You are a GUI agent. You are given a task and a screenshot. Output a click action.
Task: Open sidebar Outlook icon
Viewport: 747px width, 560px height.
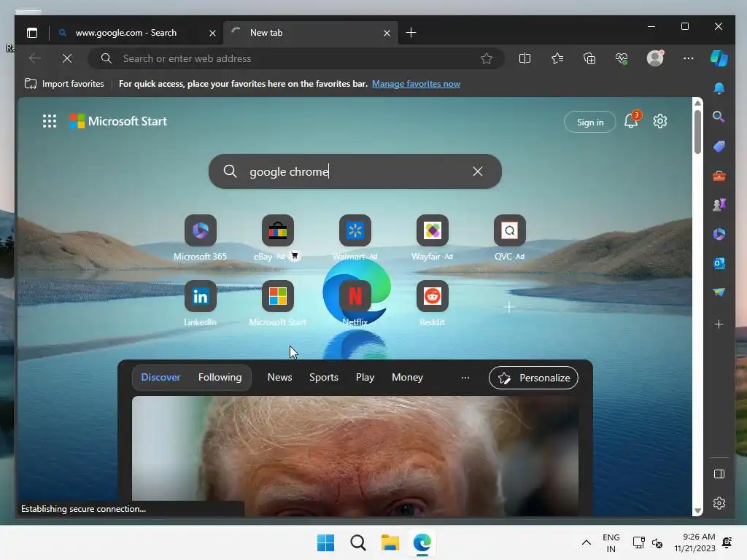(x=719, y=262)
